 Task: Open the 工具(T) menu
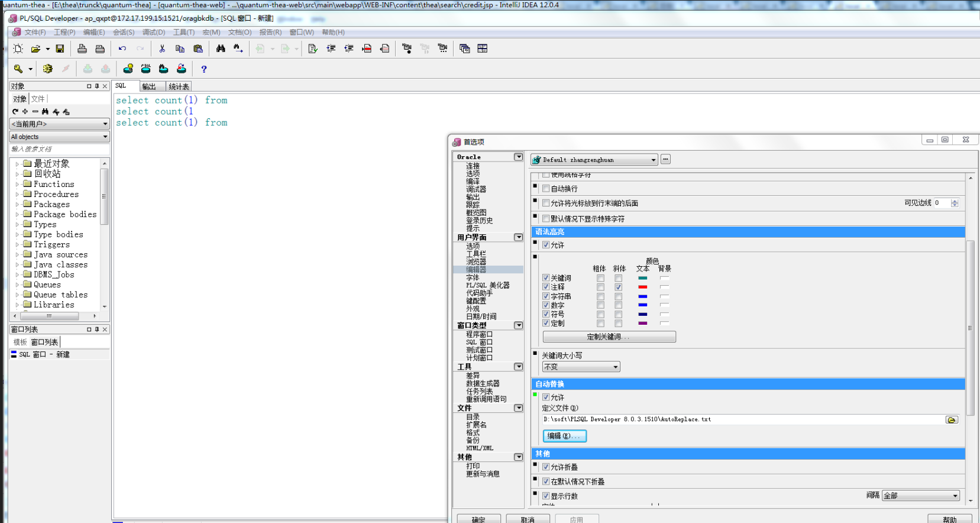point(183,32)
